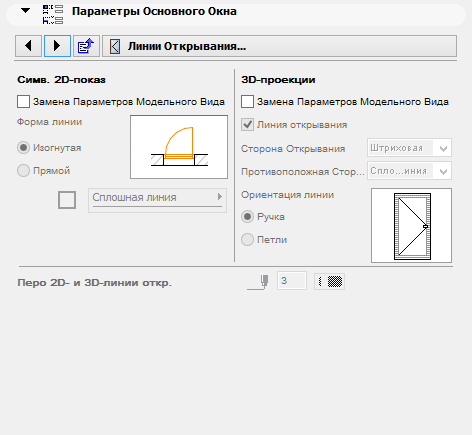Viewport: 472px width, 435px height.
Task: Open the Сторона Открывания dropdown
Action: (x=409, y=148)
